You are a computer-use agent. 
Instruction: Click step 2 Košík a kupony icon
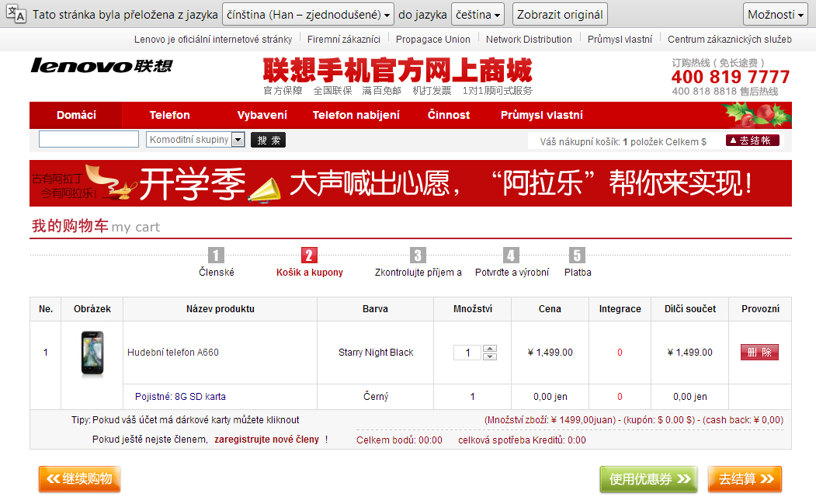pyautogui.click(x=309, y=255)
